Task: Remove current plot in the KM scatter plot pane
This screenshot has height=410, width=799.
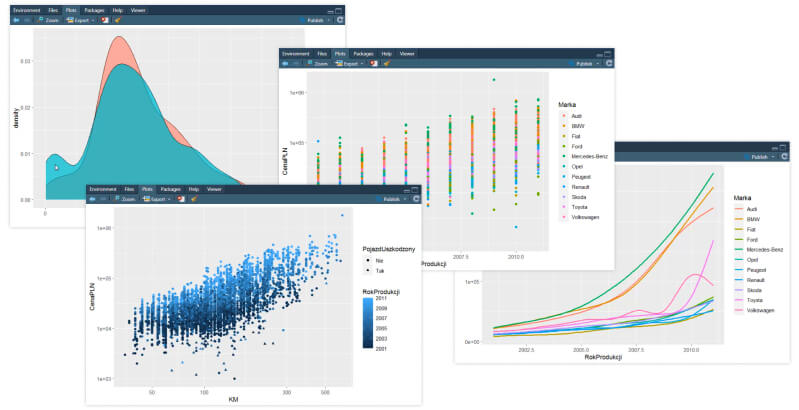Action: (x=181, y=199)
